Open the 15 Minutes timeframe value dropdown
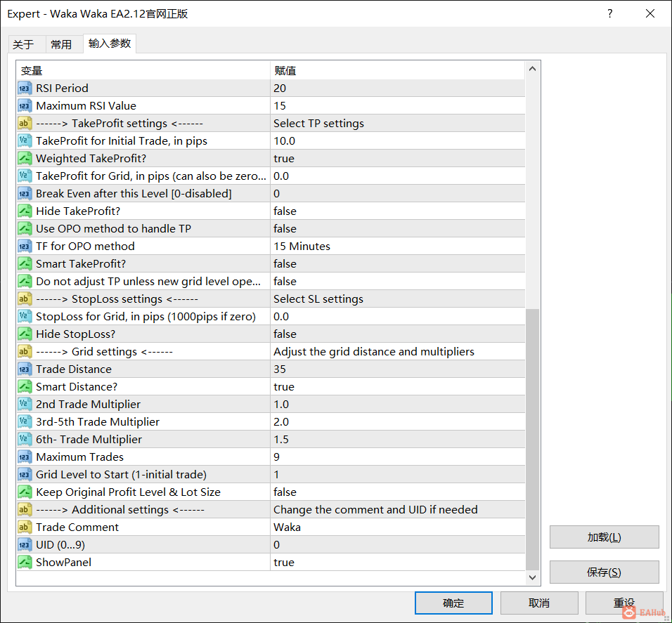Screen dimensions: 672x623 (398, 247)
